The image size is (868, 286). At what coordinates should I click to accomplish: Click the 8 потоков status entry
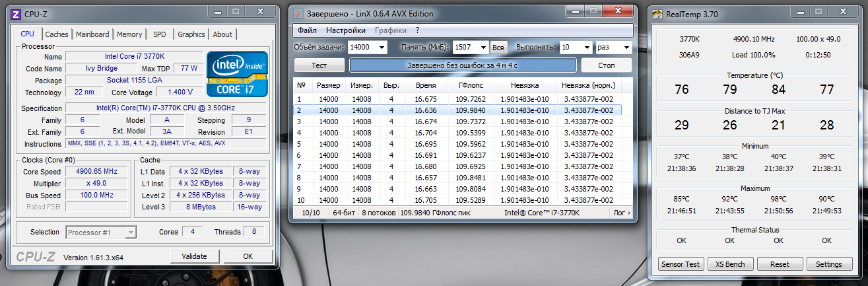[x=379, y=213]
